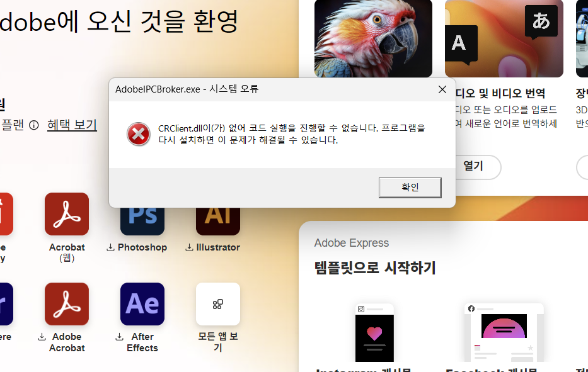Open the Instagram 게시물 template
The width and height of the screenshot is (588, 372).
pos(374,332)
